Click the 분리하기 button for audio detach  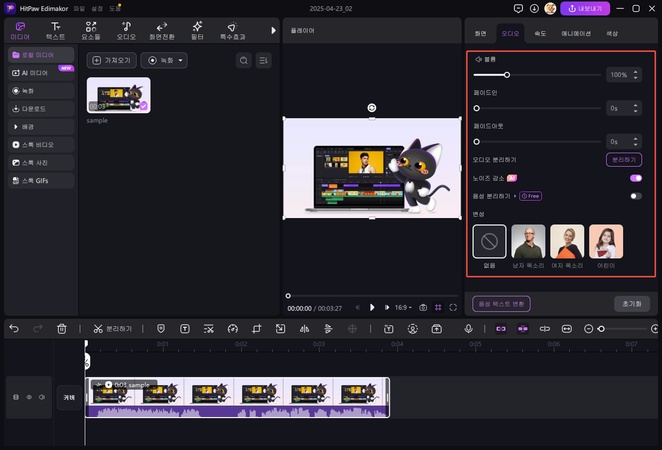[624, 159]
